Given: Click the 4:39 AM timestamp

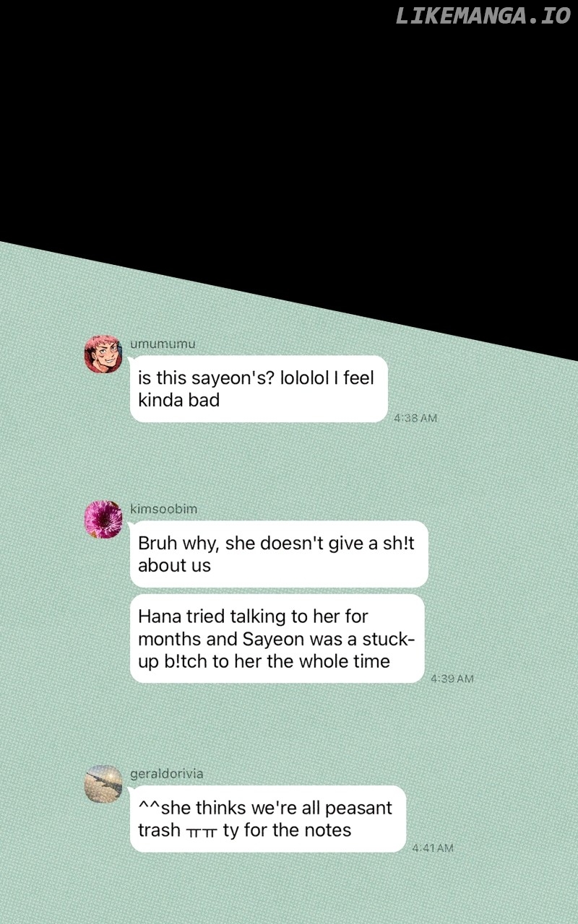Looking at the screenshot, I should coord(452,679).
